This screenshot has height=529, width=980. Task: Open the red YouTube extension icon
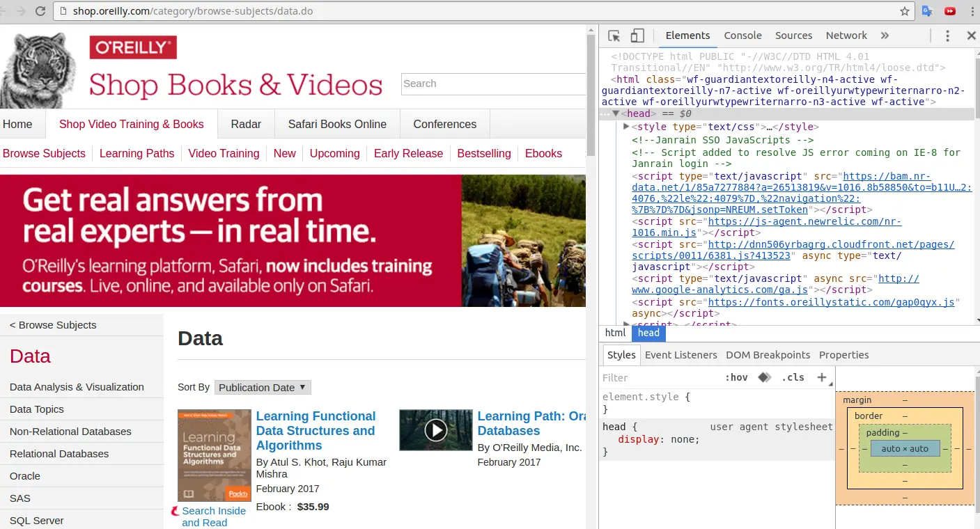tap(949, 11)
